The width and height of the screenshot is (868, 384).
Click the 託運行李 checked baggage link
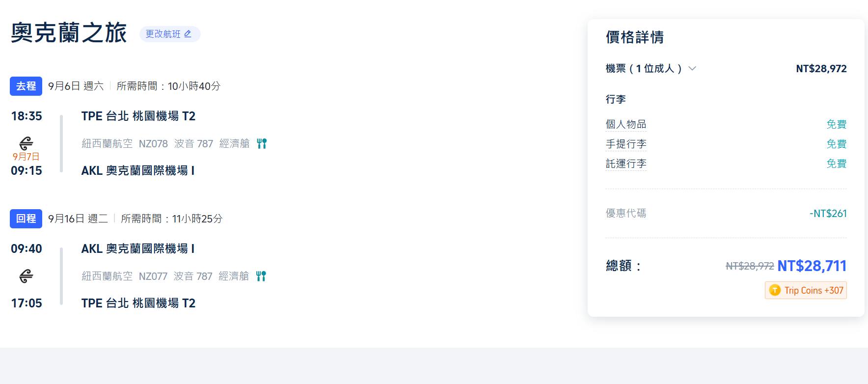625,164
